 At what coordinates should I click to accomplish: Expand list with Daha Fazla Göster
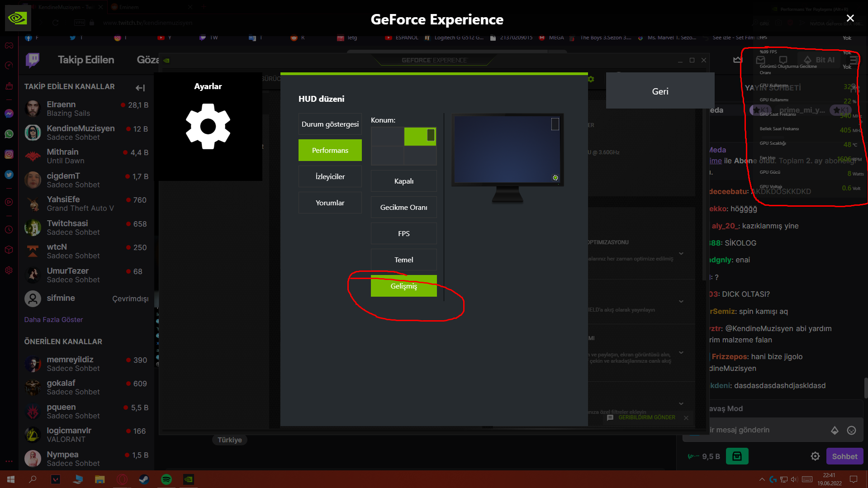click(x=53, y=320)
